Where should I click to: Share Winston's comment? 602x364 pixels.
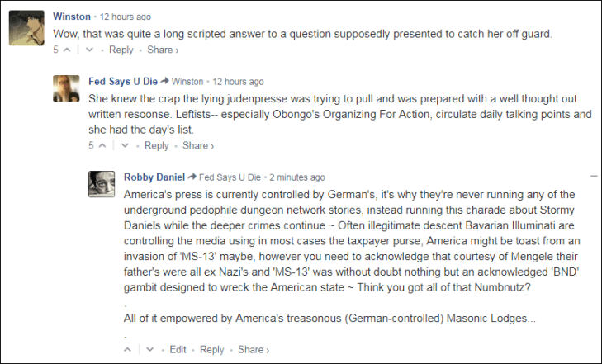162,50
